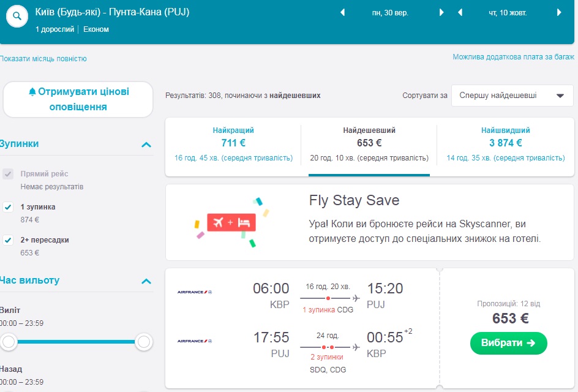Click the Fly Stay Save plane-hotel icon
The width and height of the screenshot is (578, 392).
(x=231, y=222)
